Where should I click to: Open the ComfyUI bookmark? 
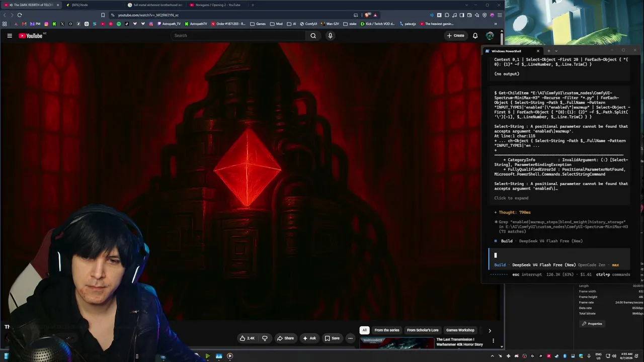(x=308, y=24)
